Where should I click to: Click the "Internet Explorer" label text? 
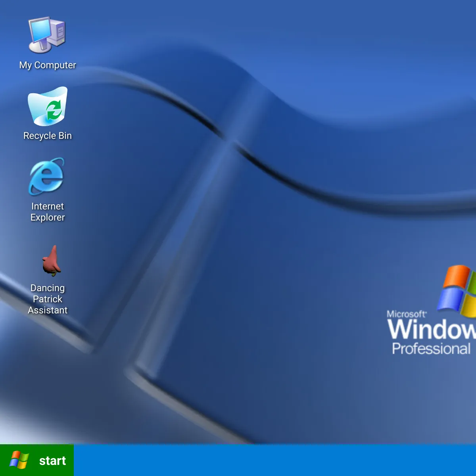coord(48,212)
